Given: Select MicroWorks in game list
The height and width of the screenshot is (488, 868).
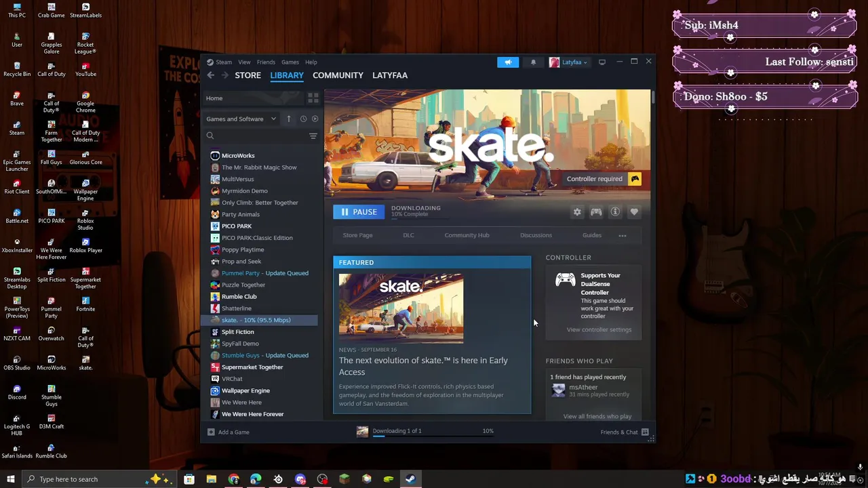Looking at the screenshot, I should pos(238,156).
